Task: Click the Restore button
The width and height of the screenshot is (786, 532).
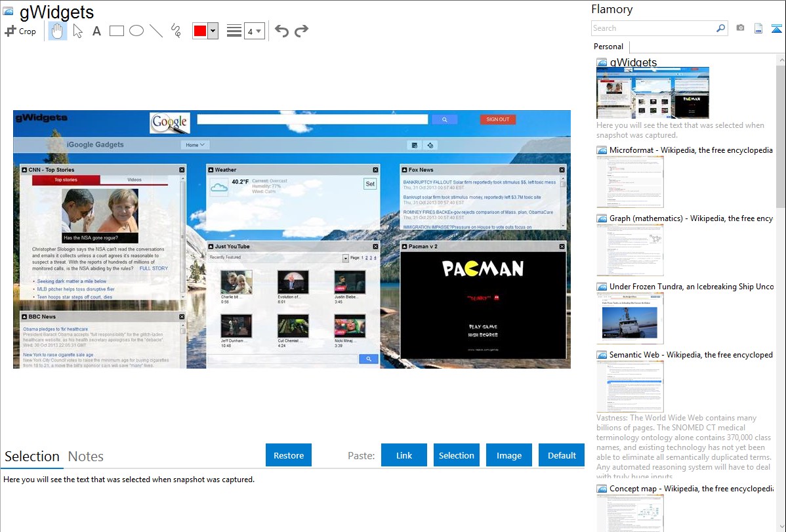Action: coord(289,455)
